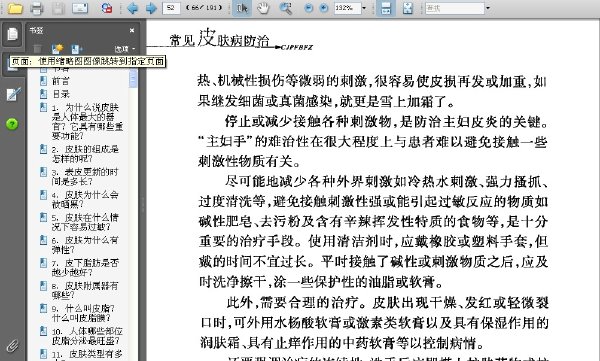Click the delete bookmark trash icon
The image size is (600, 361).
click(x=37, y=49)
